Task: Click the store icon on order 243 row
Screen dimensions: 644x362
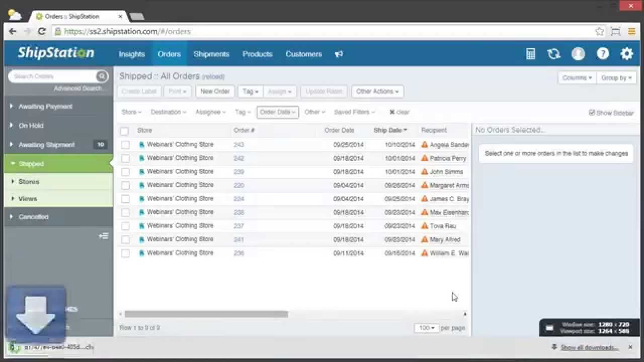Action: click(x=141, y=144)
